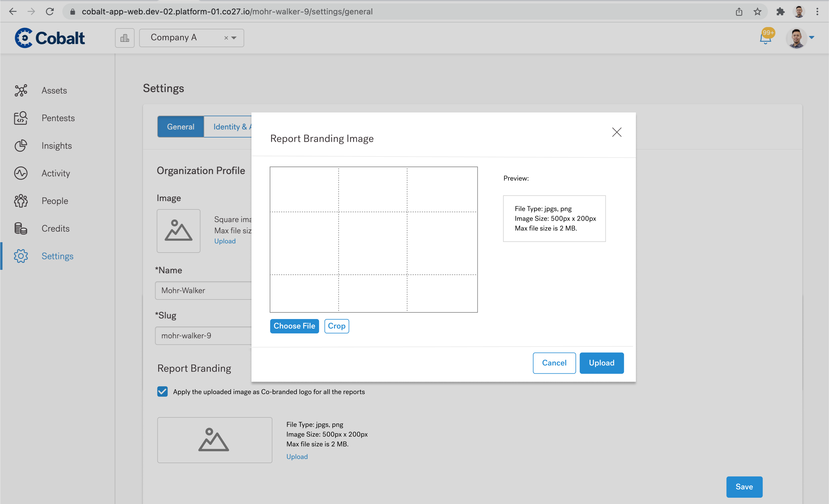
Task: Open the Pentests sidebar icon
Action: click(21, 118)
